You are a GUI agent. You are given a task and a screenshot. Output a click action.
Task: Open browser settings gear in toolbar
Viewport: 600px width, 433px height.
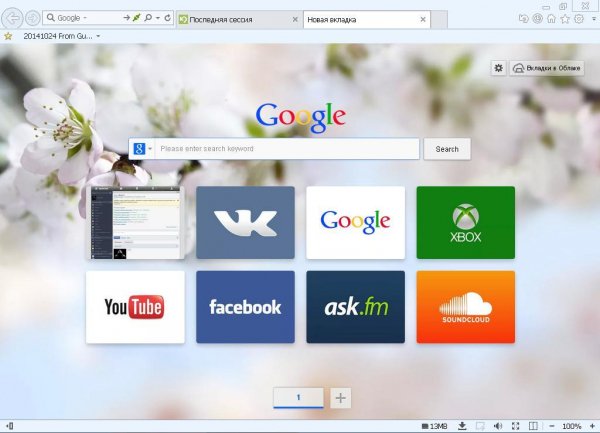(579, 18)
